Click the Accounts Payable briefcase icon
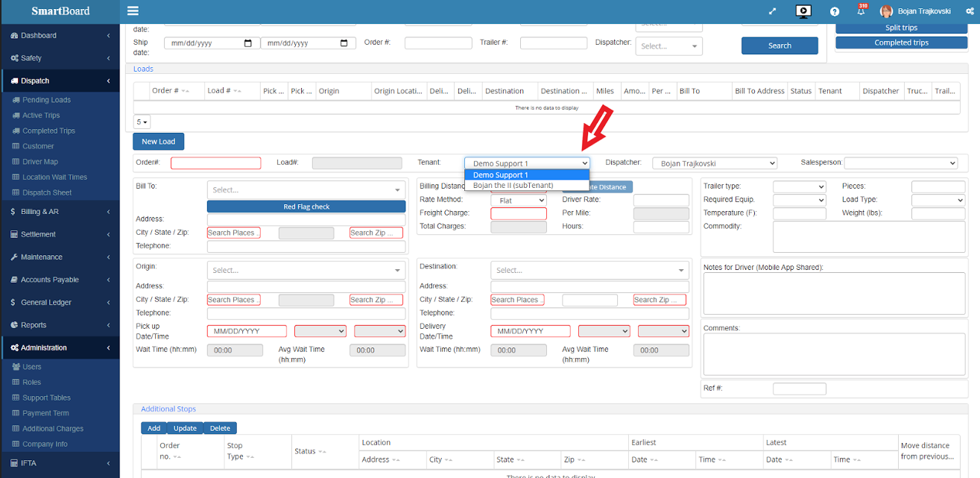This screenshot has width=980, height=478. tap(14, 280)
